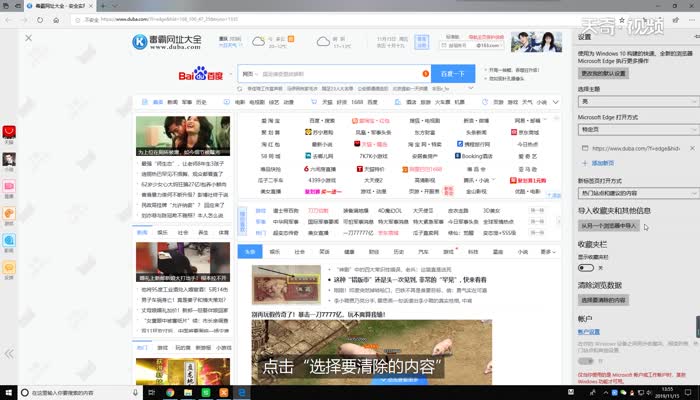
Task: Open Chrome from the taskbar
Action: 170,393
